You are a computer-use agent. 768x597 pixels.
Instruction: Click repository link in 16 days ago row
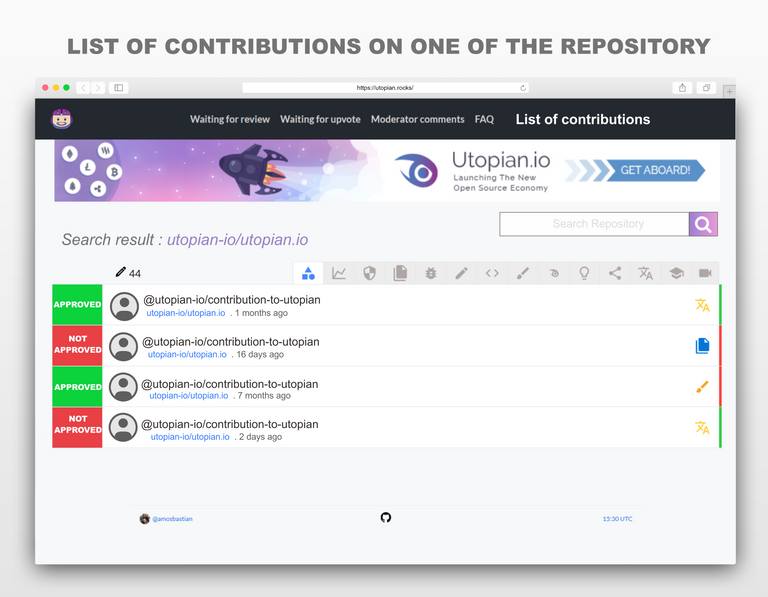tap(187, 354)
